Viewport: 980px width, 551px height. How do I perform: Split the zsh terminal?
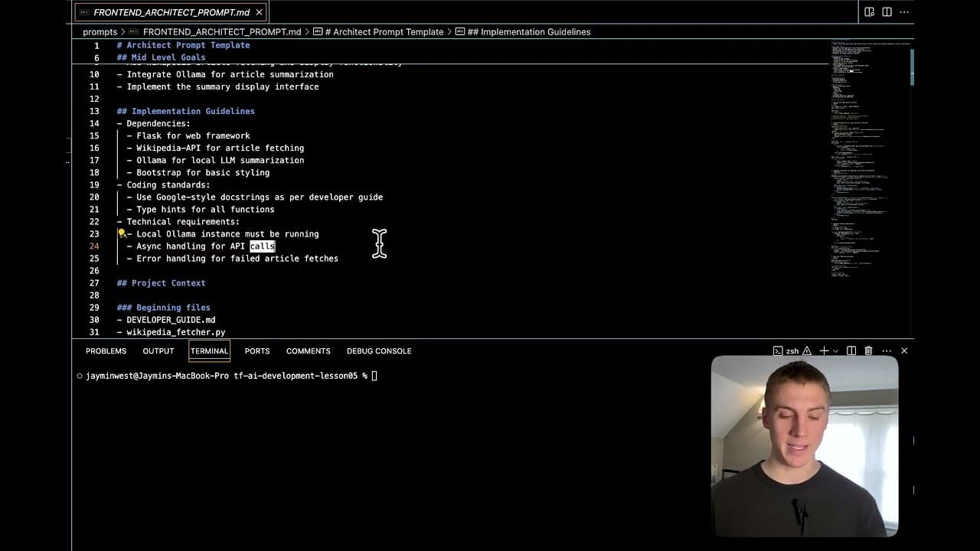click(851, 350)
